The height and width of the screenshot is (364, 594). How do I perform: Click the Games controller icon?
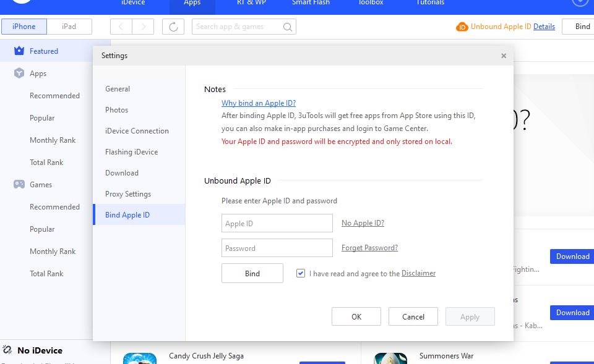point(19,184)
